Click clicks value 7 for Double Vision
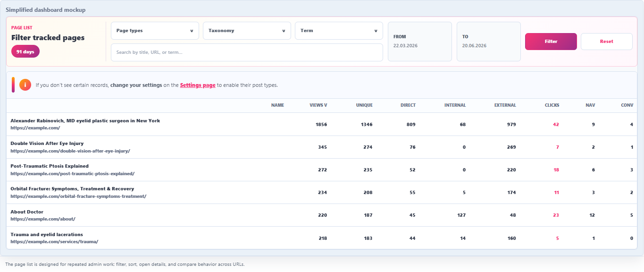 click(x=558, y=147)
